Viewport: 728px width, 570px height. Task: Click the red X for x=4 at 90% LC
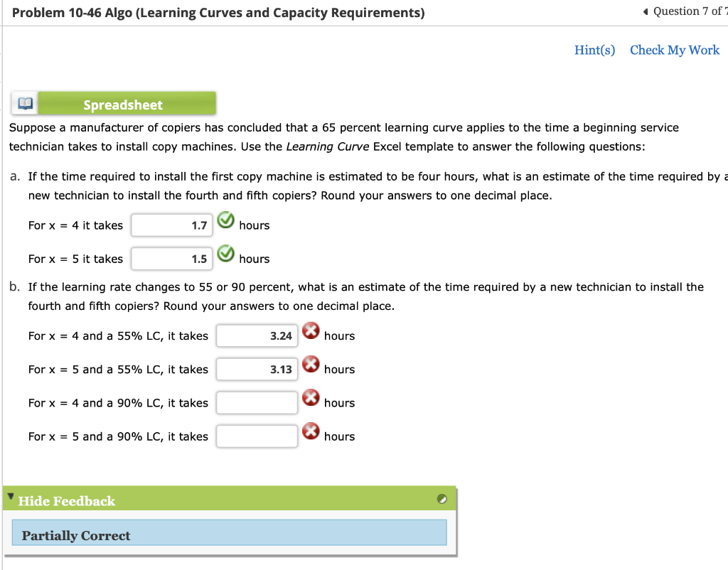(x=311, y=398)
